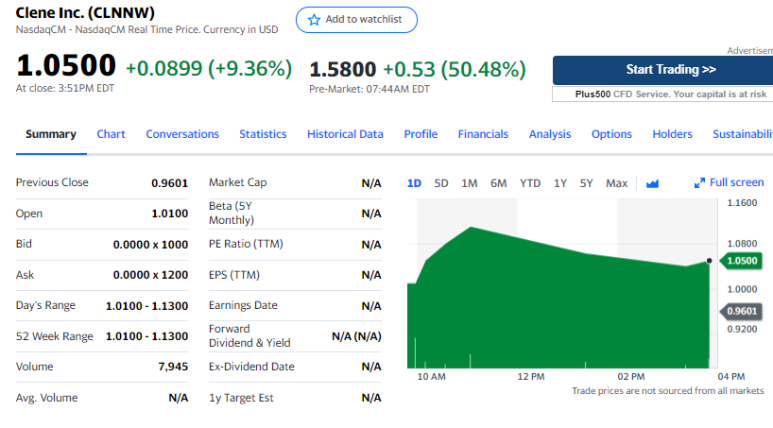Click the +0.0899 (+9.36%) change figure
Image resolution: width=773 pixels, height=428 pixels.
tap(209, 69)
